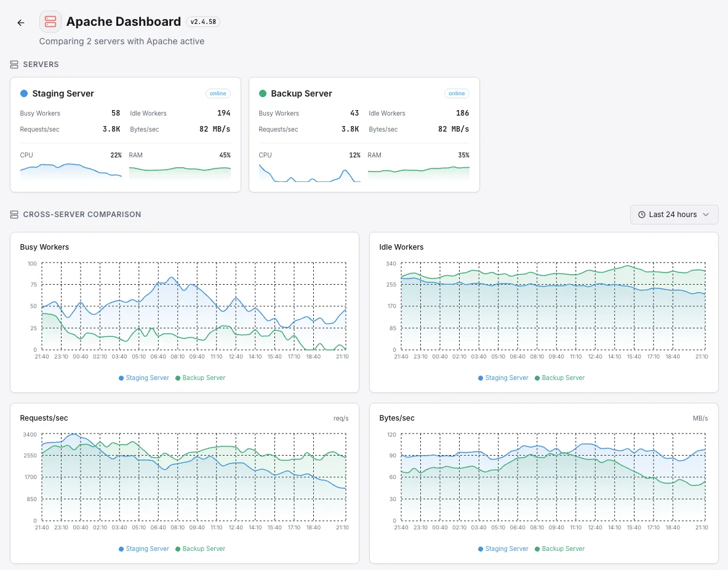Click the clock icon in time range selector

click(x=642, y=215)
